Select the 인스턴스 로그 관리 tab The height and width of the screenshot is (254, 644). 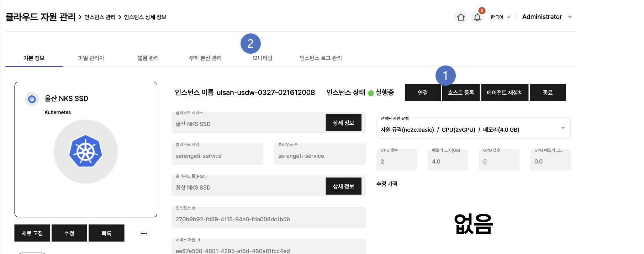pyautogui.click(x=320, y=58)
